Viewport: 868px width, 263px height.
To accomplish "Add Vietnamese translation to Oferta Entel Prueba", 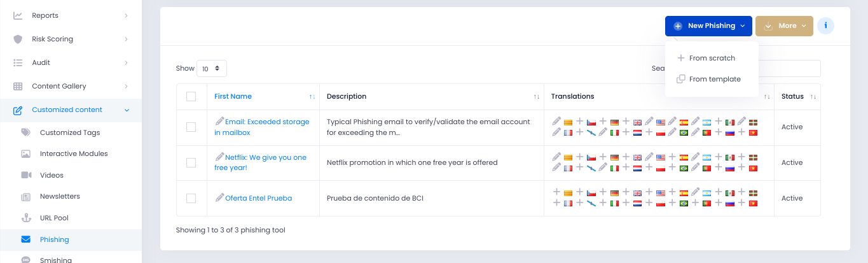I will click(741, 203).
